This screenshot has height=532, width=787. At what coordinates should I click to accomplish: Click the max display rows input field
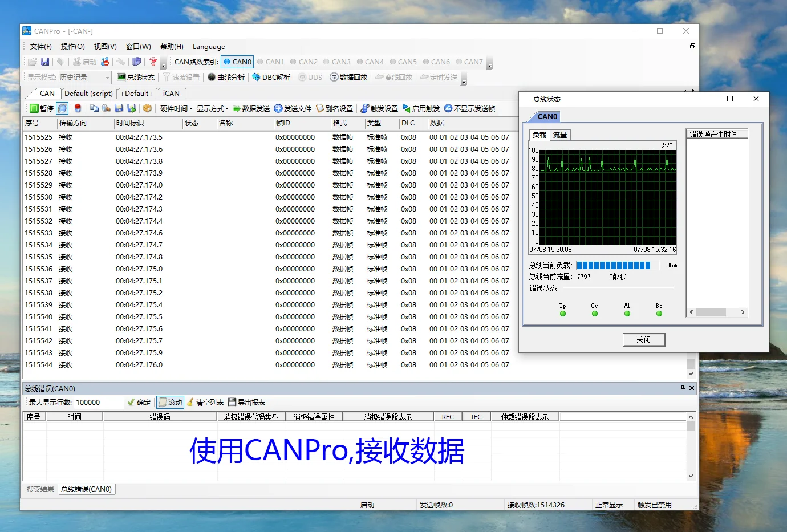pyautogui.click(x=99, y=402)
